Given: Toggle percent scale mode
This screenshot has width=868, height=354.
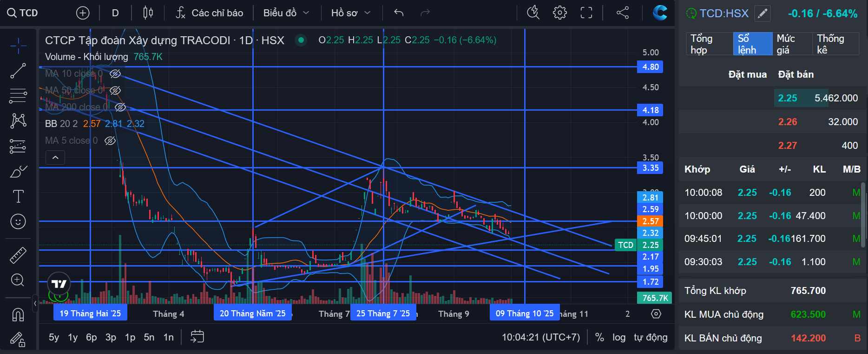Looking at the screenshot, I should [x=599, y=337].
